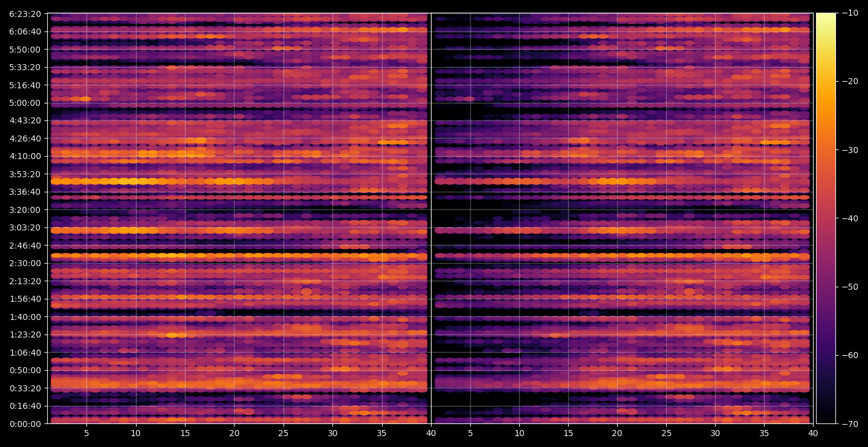868x447 pixels.
Task: Click the −30 colorbar label
Action: 849,150
